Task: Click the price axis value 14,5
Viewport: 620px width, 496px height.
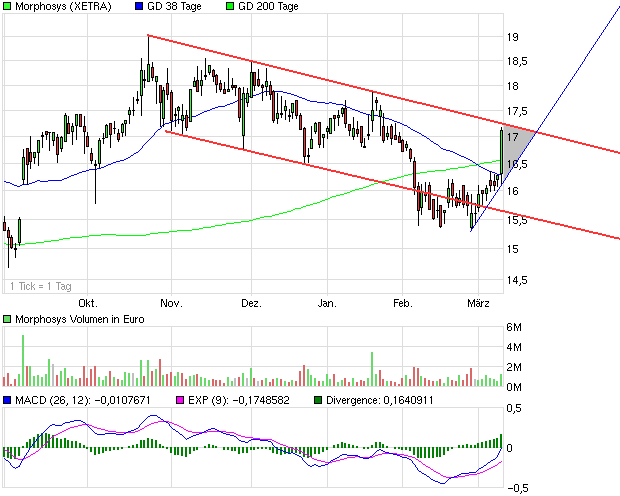Action: point(517,280)
